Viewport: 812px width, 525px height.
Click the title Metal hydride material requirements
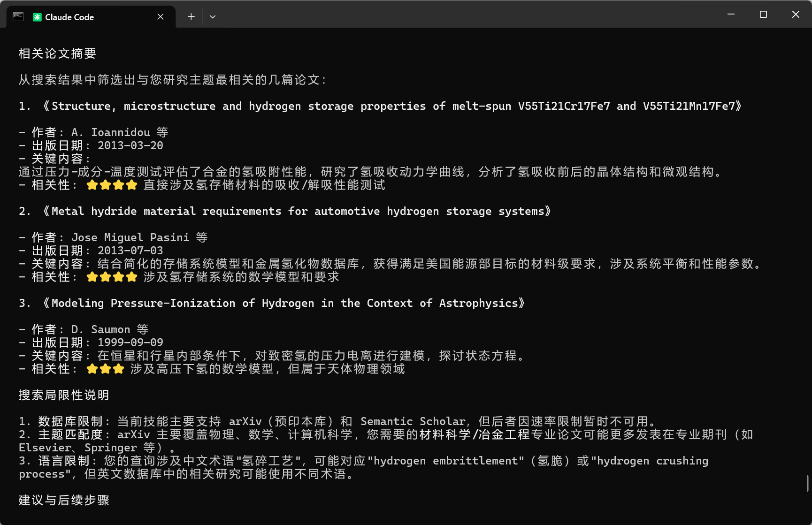pyautogui.click(x=296, y=211)
